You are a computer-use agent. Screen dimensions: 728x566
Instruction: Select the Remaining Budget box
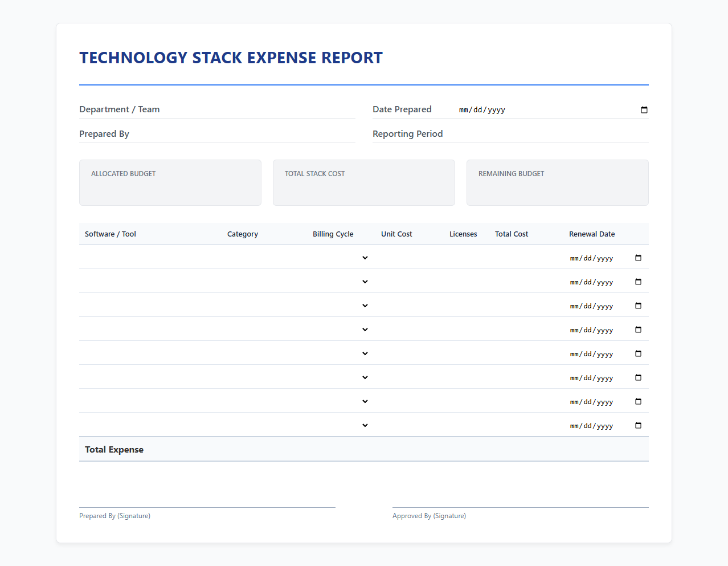558,182
